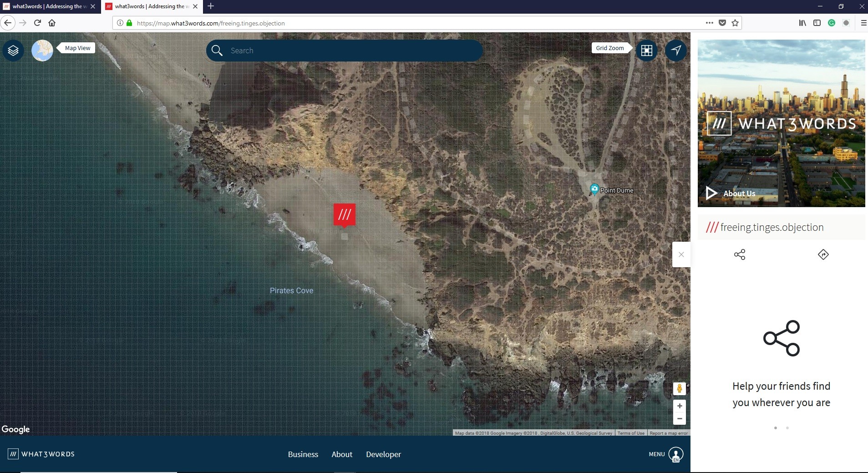Screen dimensions: 868x473
Task: Go to first carousel dot
Action: tap(776, 428)
